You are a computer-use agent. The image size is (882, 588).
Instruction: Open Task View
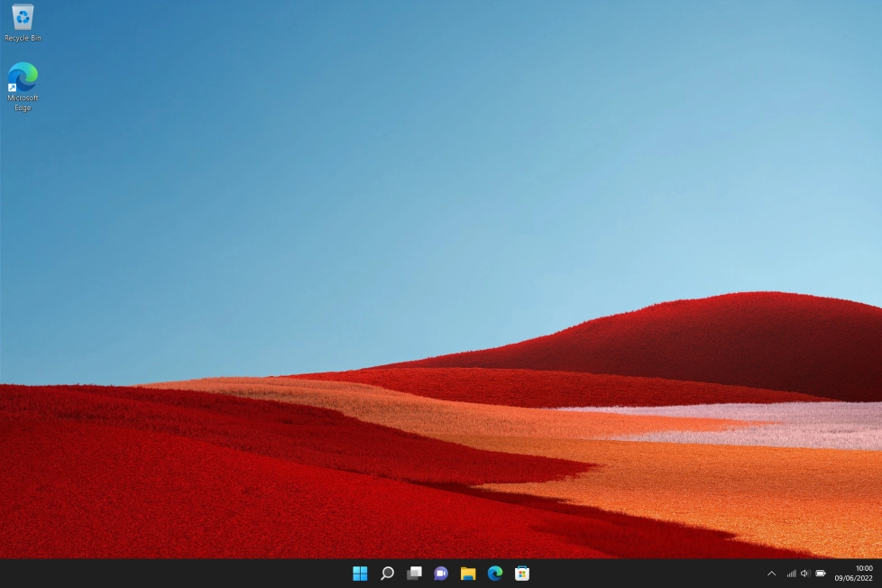click(x=414, y=573)
